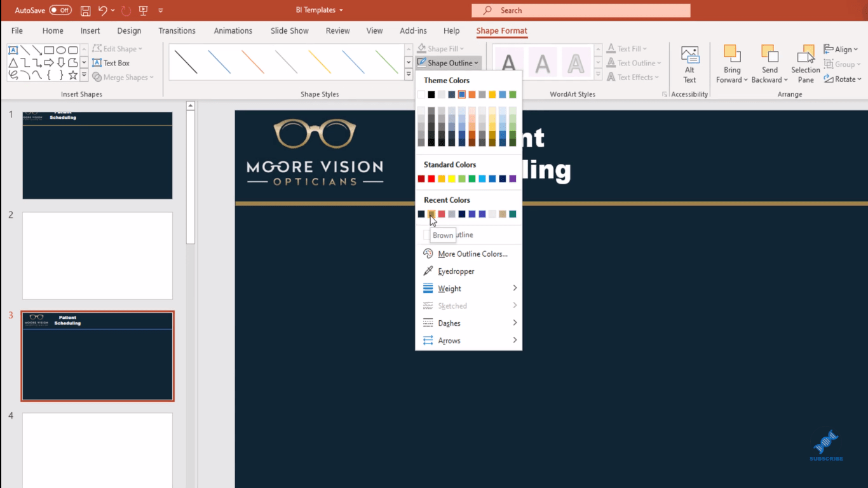
Task: Select slide 4 thumbnail
Action: [x=97, y=451]
